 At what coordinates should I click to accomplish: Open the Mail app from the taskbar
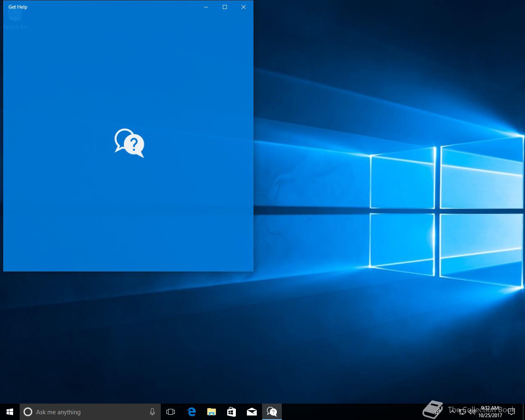(251, 412)
